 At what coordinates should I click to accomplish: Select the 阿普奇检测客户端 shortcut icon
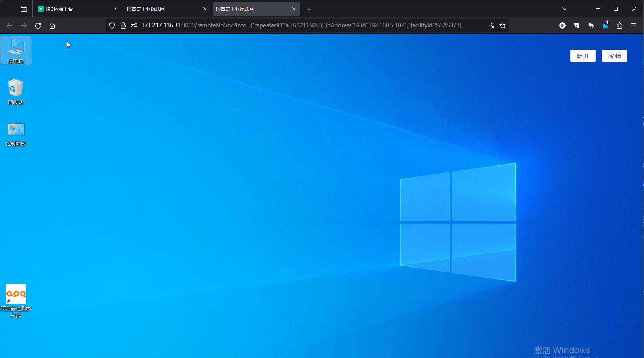click(x=16, y=300)
